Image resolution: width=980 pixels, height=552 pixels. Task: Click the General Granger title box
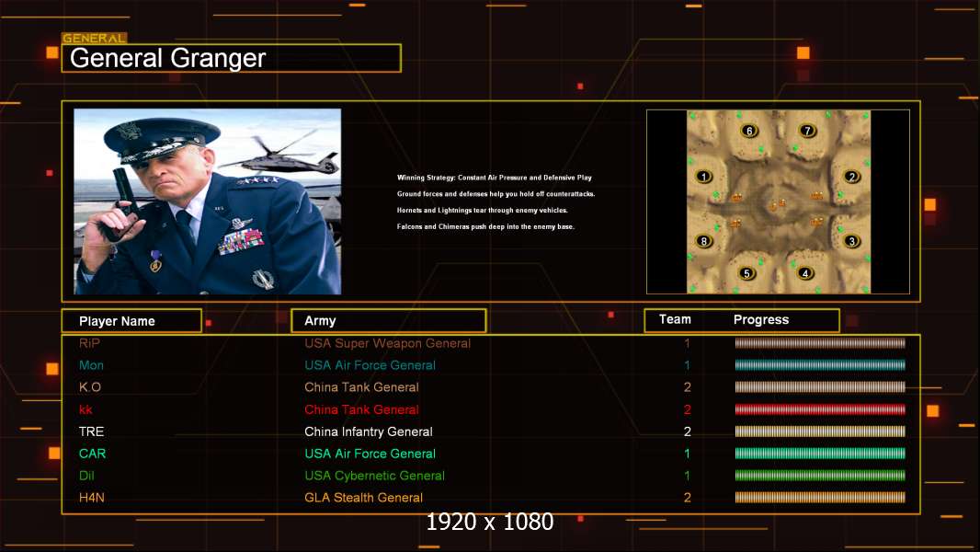pyautogui.click(x=232, y=58)
